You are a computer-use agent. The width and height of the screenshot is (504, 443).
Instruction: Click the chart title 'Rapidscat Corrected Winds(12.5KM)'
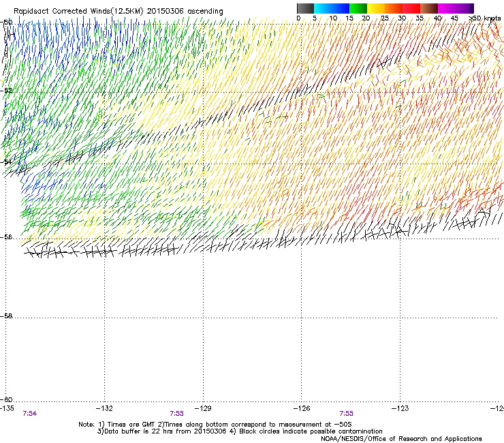coord(78,12)
